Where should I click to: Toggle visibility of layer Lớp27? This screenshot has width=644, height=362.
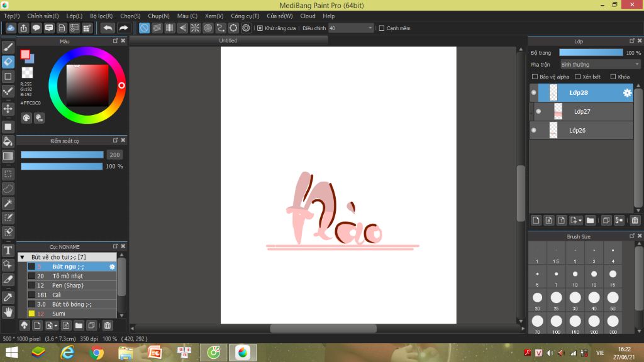pyautogui.click(x=538, y=111)
